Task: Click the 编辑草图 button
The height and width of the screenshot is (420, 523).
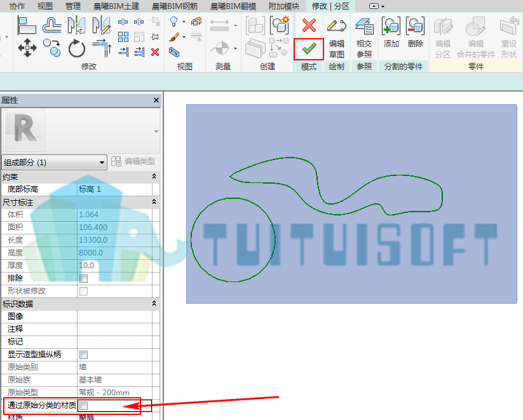Action: tap(337, 37)
